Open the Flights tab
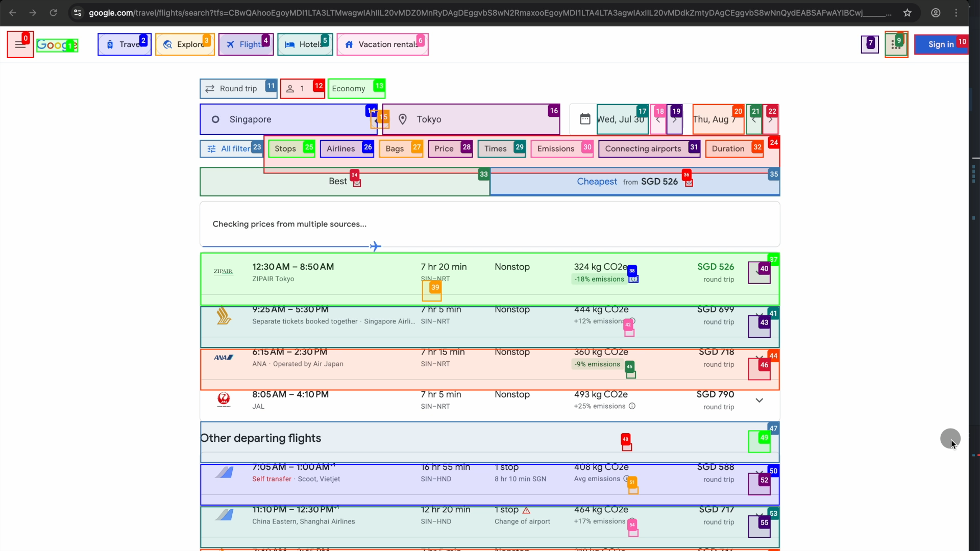This screenshot has width=980, height=551. [246, 44]
